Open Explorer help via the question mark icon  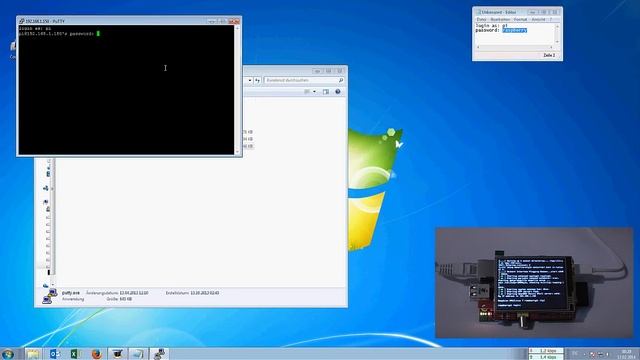[x=338, y=92]
